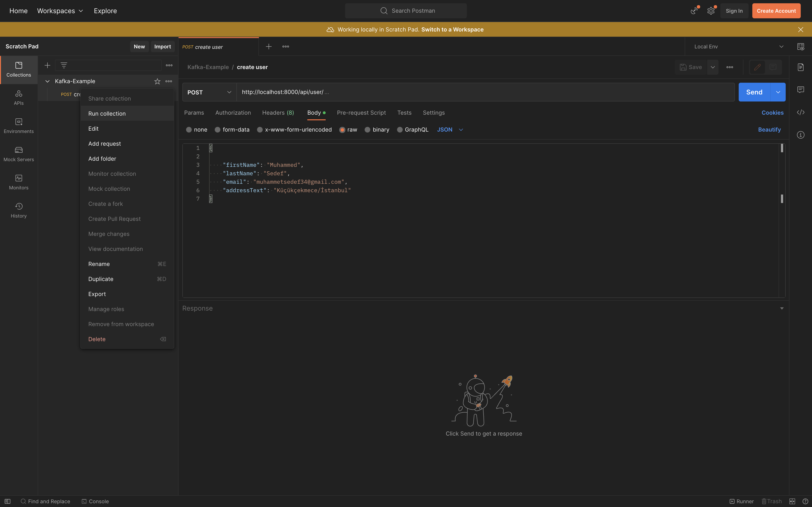Image resolution: width=812 pixels, height=507 pixels.
Task: Choose Run collection from context menu
Action: pos(107,114)
